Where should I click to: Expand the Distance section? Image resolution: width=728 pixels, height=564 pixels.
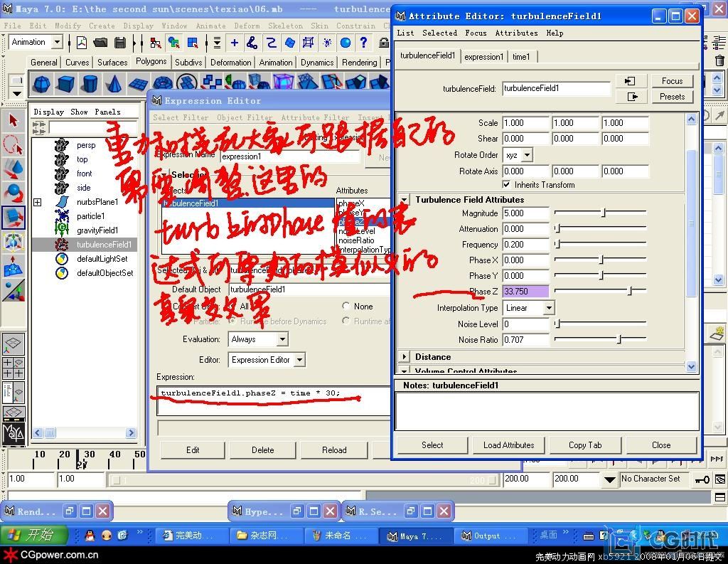point(405,357)
